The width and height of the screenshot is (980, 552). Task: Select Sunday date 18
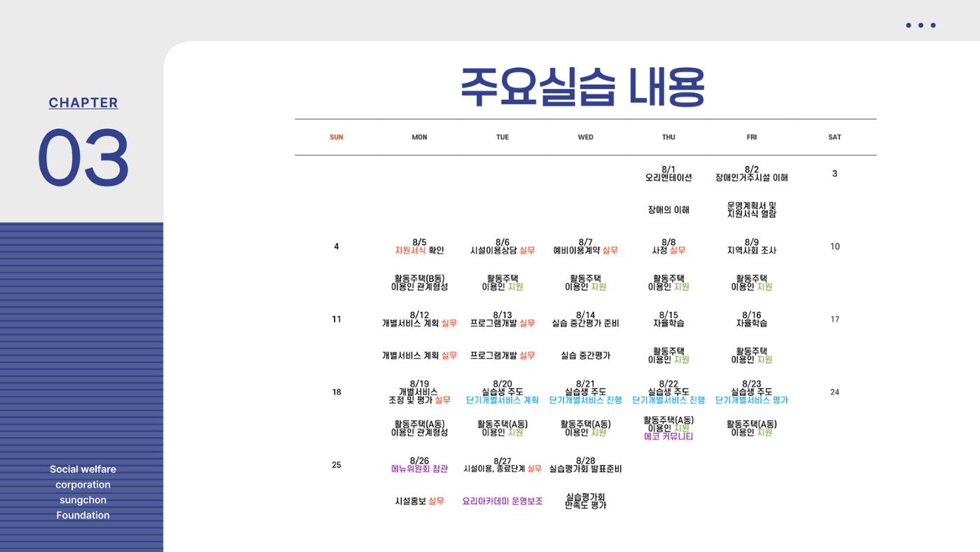pos(337,392)
